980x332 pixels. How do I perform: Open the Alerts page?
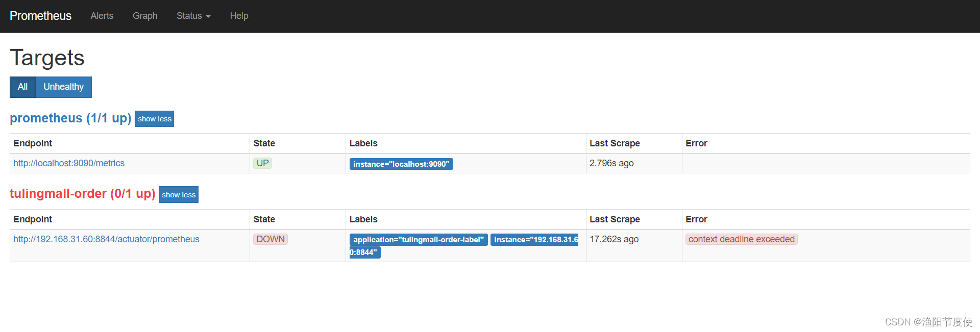(x=102, y=16)
